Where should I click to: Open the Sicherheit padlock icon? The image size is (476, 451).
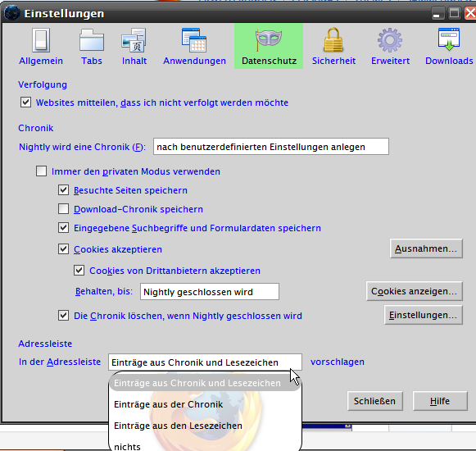click(333, 40)
